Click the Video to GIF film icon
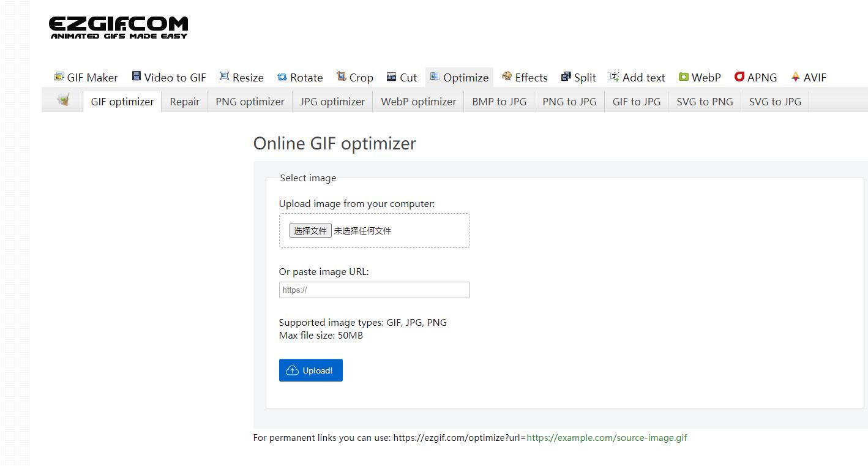Image resolution: width=868 pixels, height=466 pixels. point(137,77)
